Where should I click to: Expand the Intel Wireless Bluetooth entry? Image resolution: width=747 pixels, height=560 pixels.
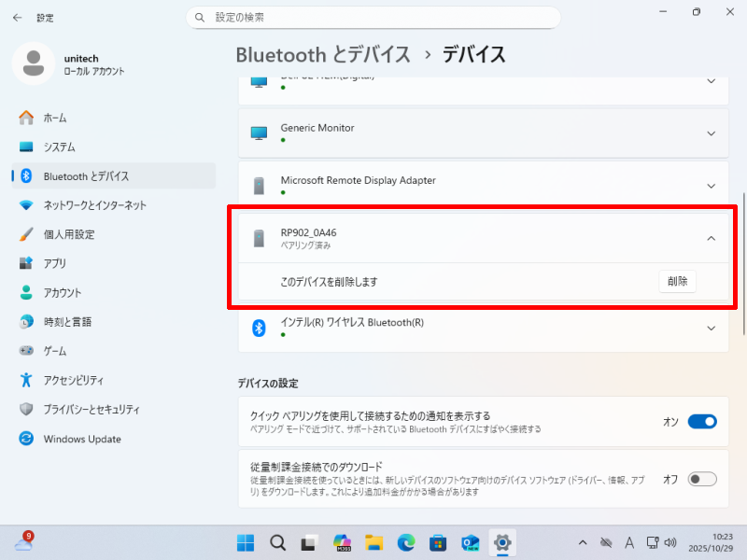point(711,328)
